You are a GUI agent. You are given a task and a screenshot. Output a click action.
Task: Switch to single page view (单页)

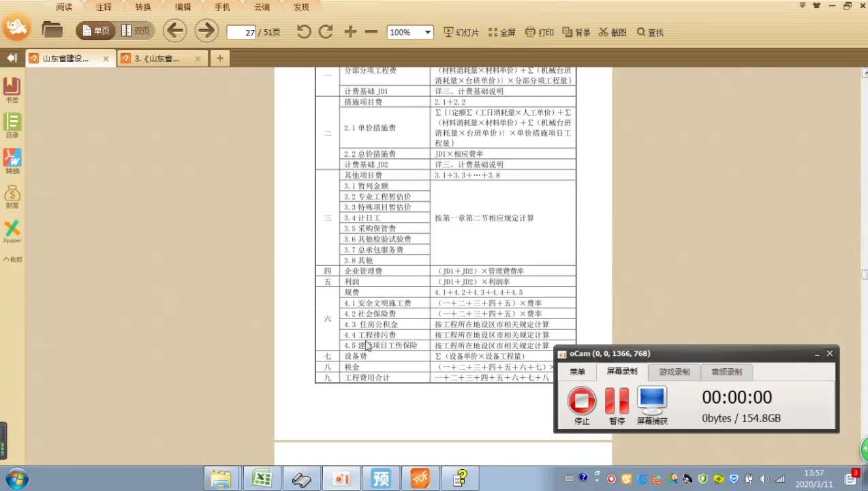coord(95,31)
